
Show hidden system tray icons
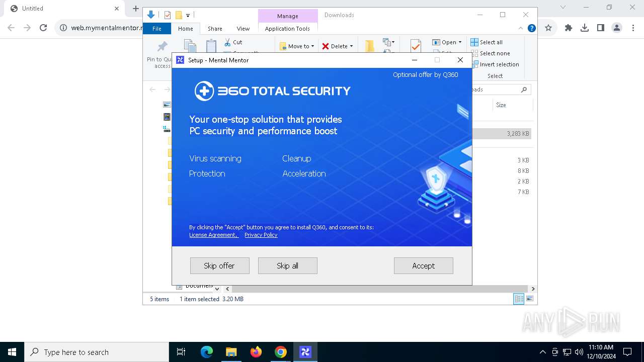(x=542, y=352)
